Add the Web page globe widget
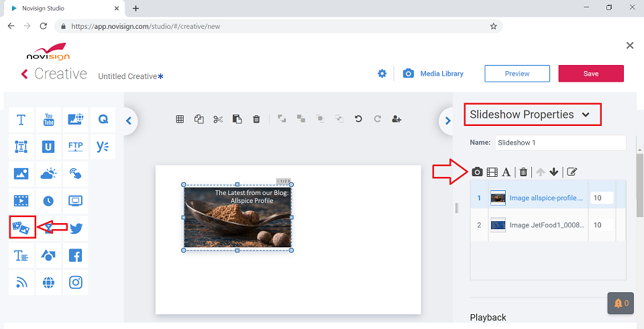 (48, 282)
